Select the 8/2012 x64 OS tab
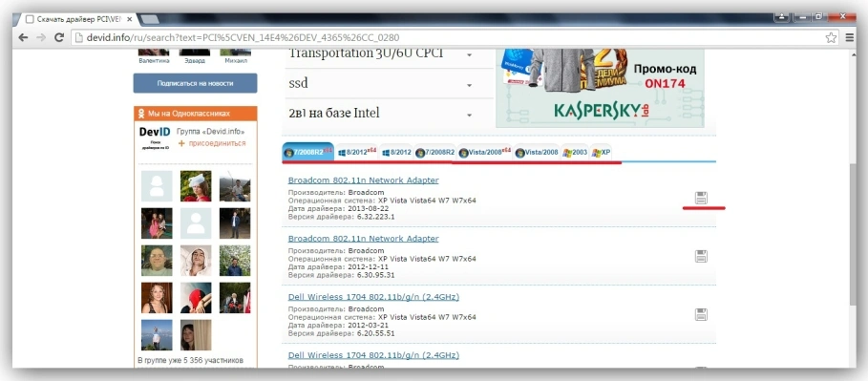This screenshot has width=868, height=381. pyautogui.click(x=357, y=152)
